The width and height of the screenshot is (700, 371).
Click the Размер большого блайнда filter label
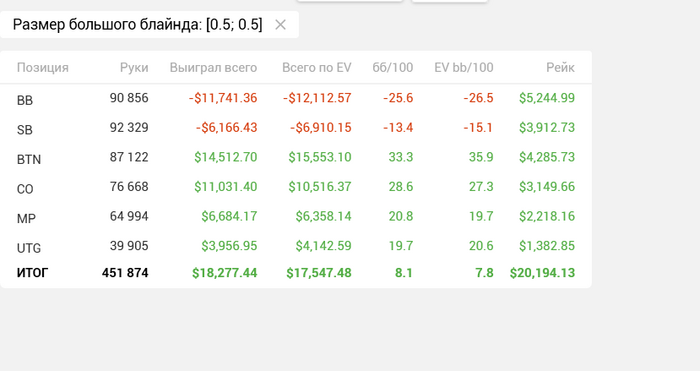tap(138, 25)
